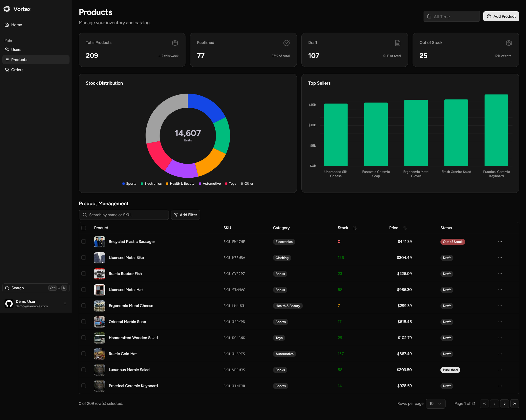Click the Orders cart icon
The image size is (526, 420).
point(7,70)
